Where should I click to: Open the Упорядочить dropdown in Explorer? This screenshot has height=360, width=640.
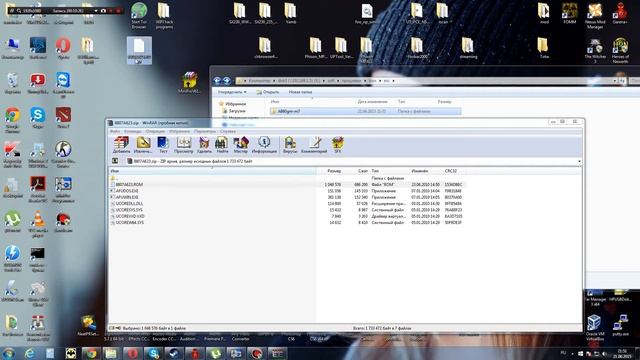(232, 92)
